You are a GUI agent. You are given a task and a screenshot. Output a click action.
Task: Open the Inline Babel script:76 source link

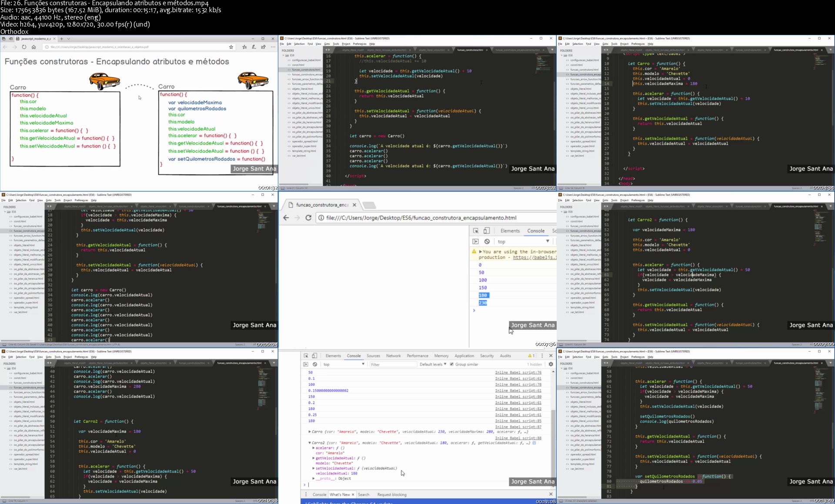[518, 372]
